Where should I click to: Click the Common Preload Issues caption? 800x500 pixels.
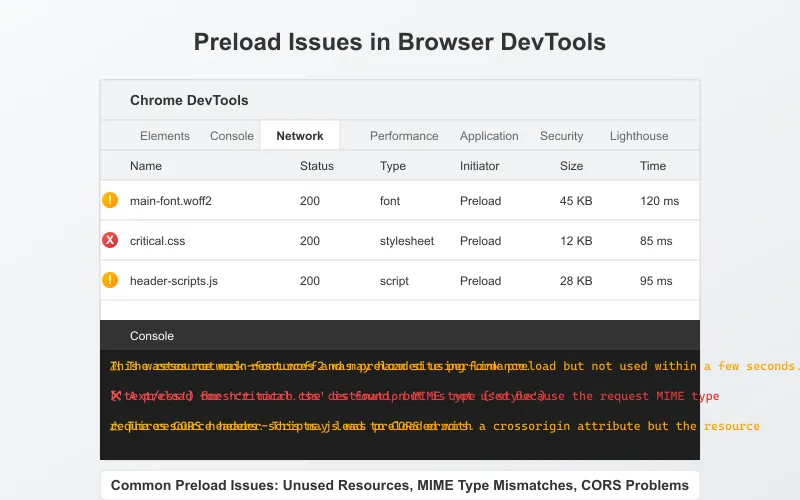[399, 485]
